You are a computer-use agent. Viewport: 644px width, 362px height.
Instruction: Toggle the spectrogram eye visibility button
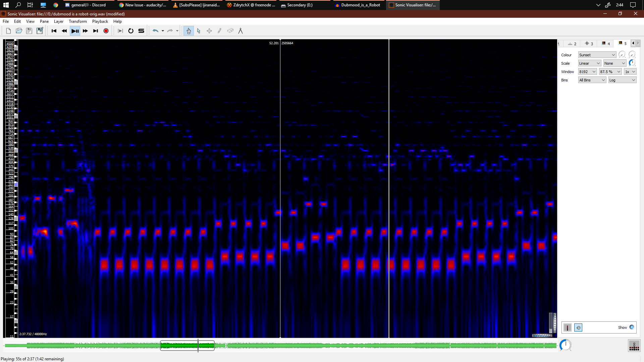(578, 327)
